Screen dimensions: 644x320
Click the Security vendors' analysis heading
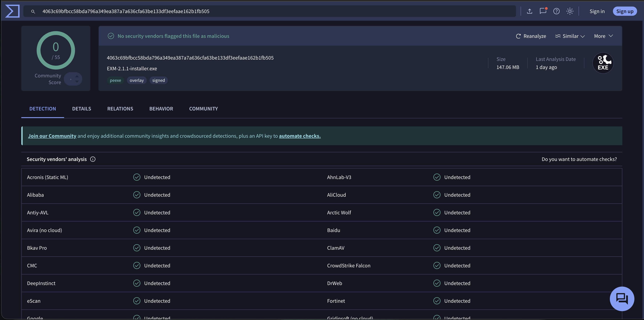(x=57, y=159)
